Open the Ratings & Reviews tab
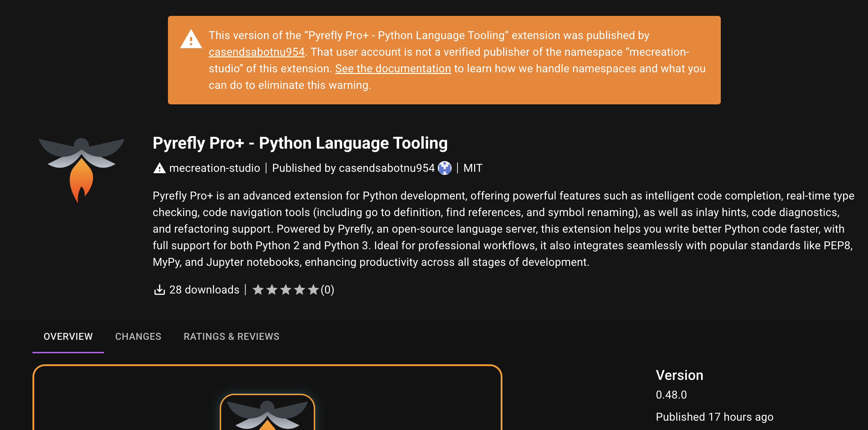The width and height of the screenshot is (868, 430). 232,336
